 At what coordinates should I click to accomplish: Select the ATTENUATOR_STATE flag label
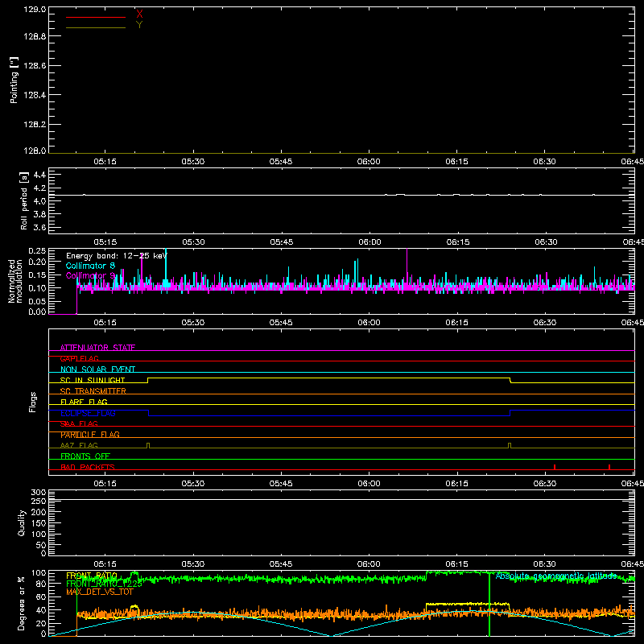(97, 348)
